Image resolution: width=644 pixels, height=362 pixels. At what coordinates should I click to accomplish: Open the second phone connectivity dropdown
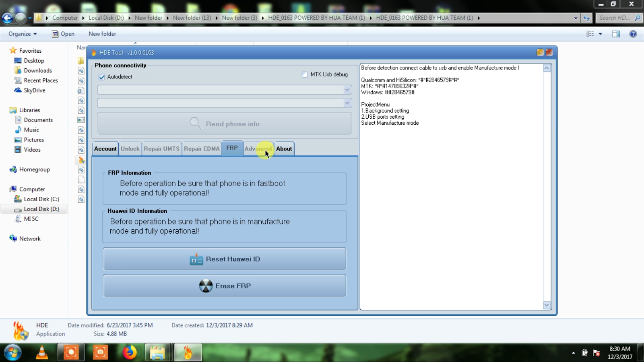click(x=225, y=103)
